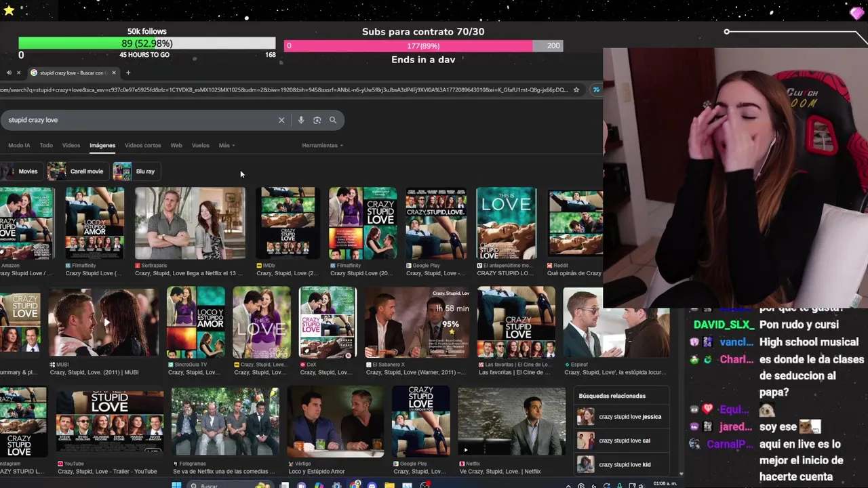Open the IMDb Crazy, Stupid, Love image
The width and height of the screenshot is (868, 488).
288,224
